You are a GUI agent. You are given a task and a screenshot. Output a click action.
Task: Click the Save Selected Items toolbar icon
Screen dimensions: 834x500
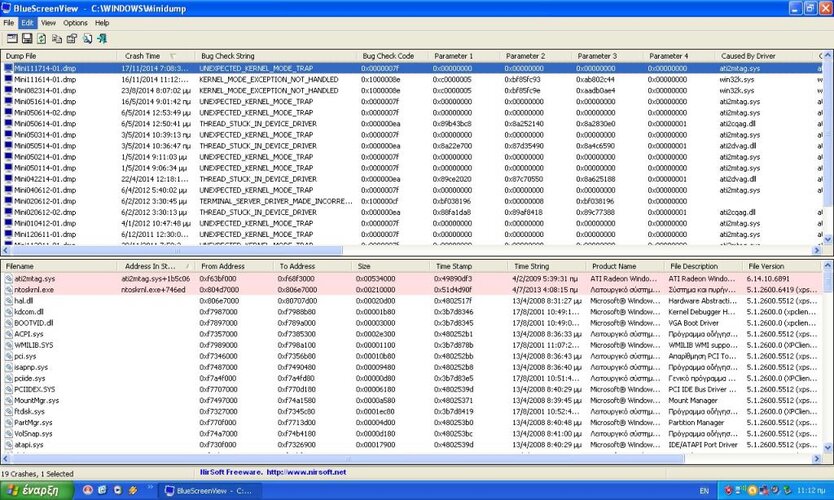point(27,38)
